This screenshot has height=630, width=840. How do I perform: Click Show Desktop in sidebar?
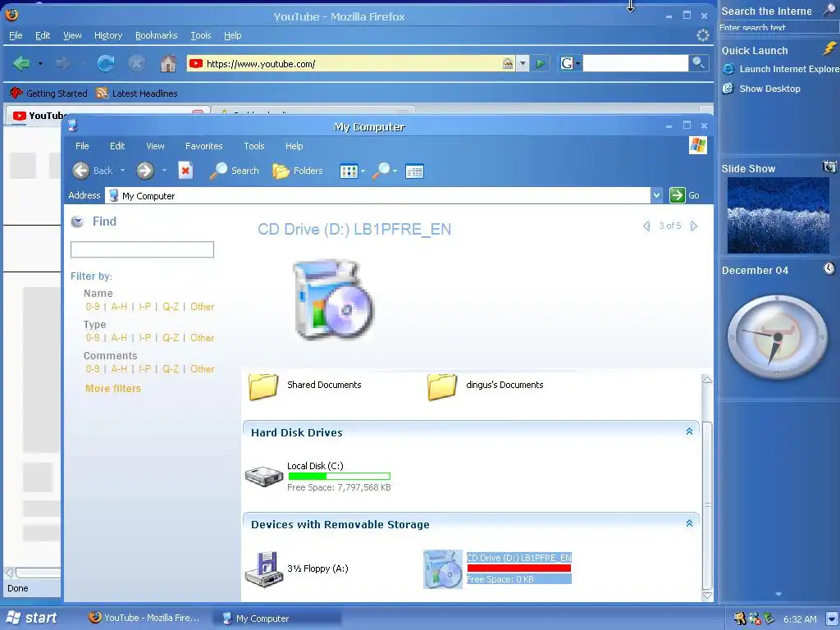(x=761, y=89)
